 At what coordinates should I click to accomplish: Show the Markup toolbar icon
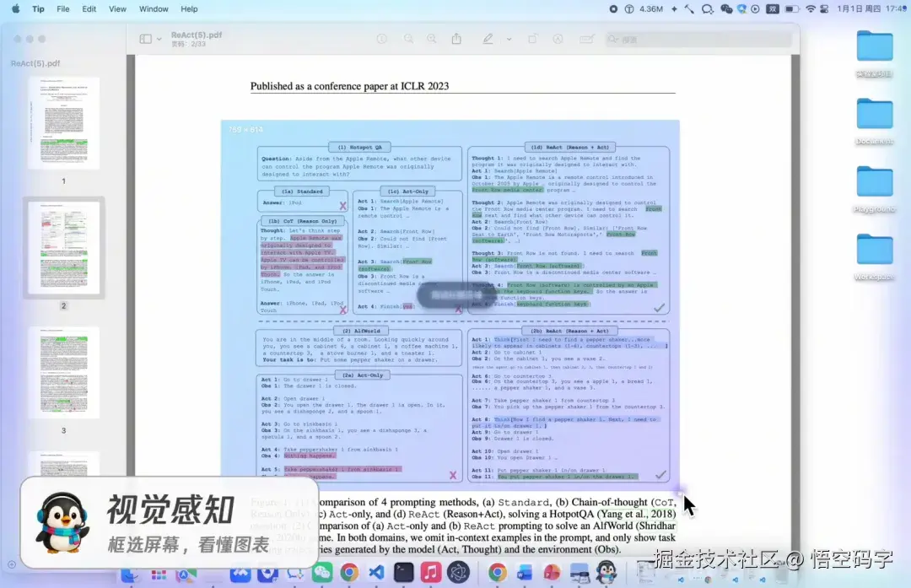click(558, 38)
